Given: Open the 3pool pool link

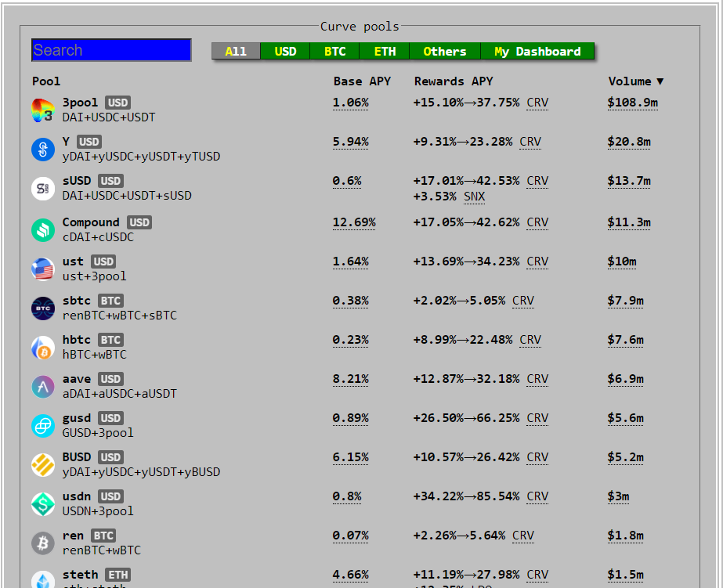Looking at the screenshot, I should pos(80,103).
